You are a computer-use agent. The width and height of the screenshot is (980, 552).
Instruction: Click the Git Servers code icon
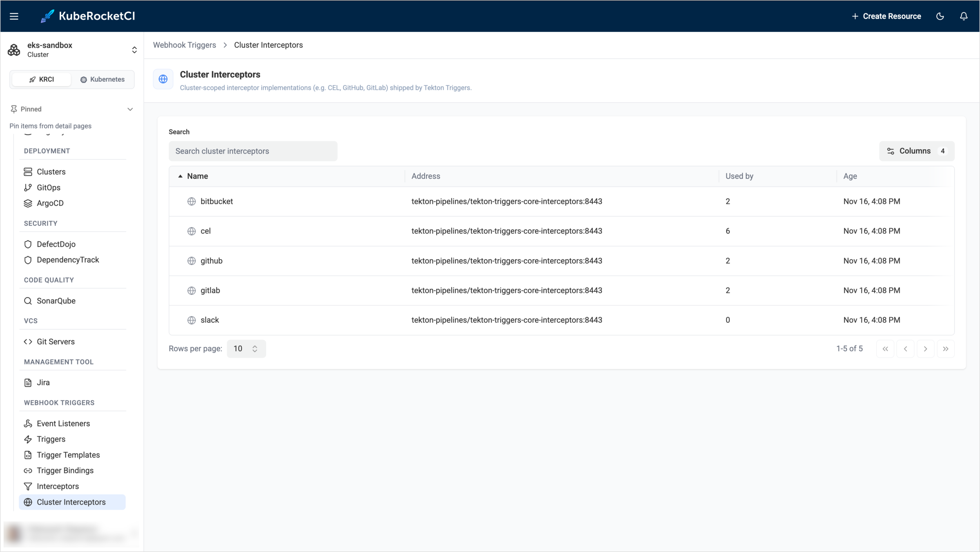tap(28, 342)
